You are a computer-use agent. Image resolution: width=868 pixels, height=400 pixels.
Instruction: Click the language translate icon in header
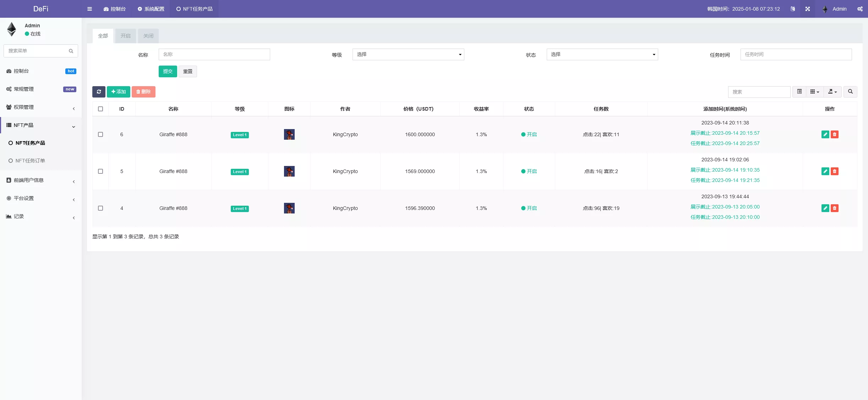pyautogui.click(x=793, y=9)
